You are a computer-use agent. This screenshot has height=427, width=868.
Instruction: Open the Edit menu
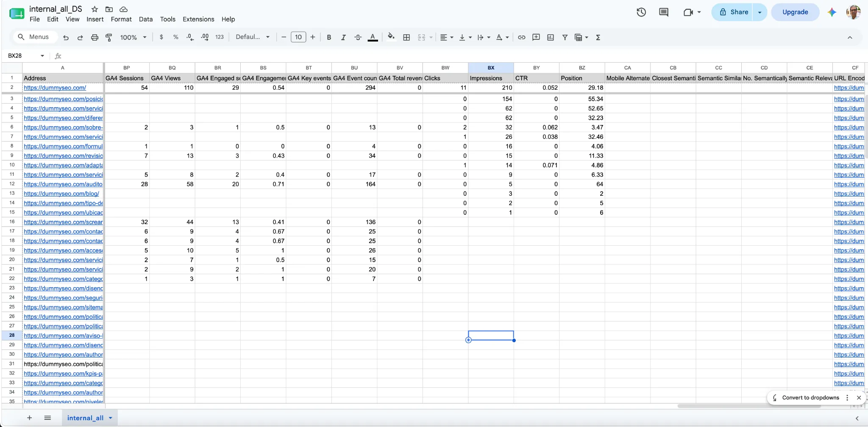click(x=53, y=19)
